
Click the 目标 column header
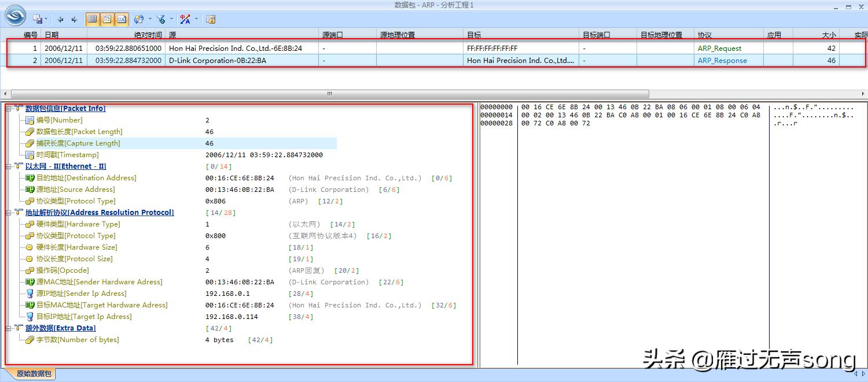click(521, 35)
